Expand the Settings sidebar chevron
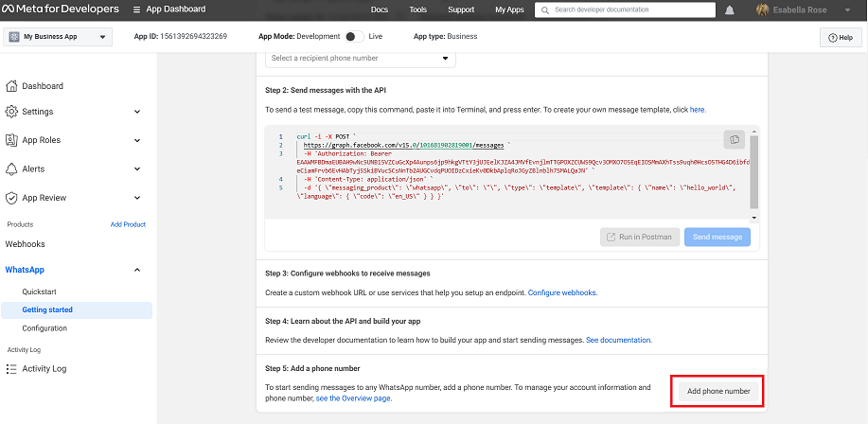This screenshot has height=424, width=868. 137,112
